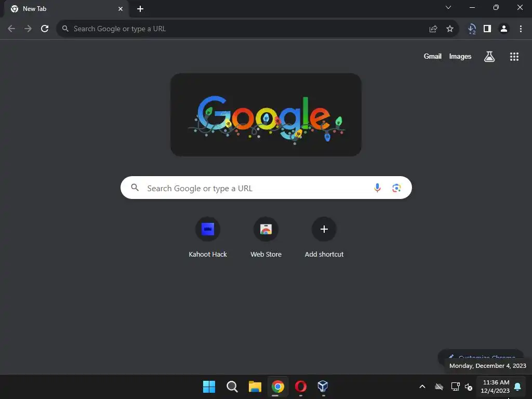Screen dimensions: 532x399
Task: Open Opera browser from taskbar
Action: [301, 387]
